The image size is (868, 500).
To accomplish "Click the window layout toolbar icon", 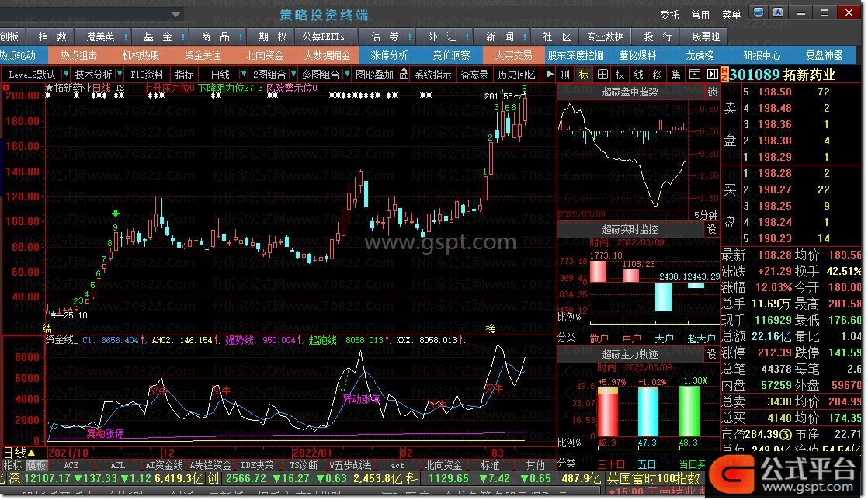I will 694,75.
